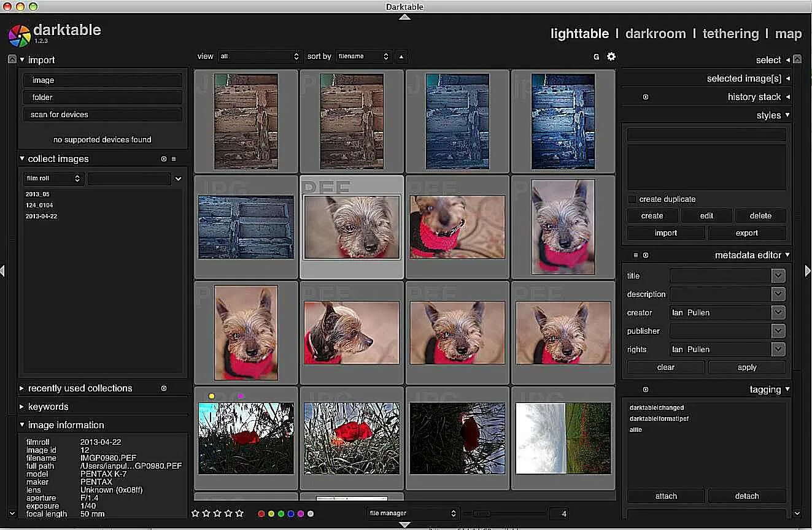Open the file manager layout dropdown

pyautogui.click(x=413, y=513)
